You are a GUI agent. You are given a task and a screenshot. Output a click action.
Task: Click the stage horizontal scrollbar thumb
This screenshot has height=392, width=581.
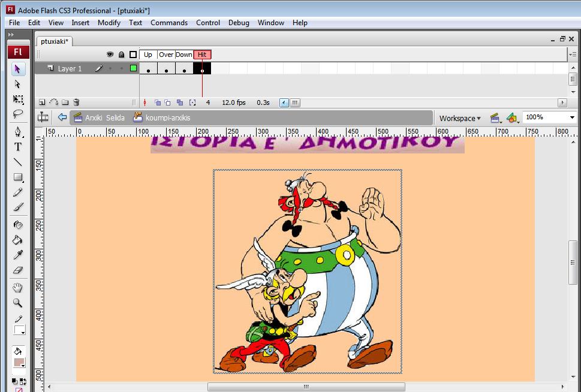tap(306, 387)
